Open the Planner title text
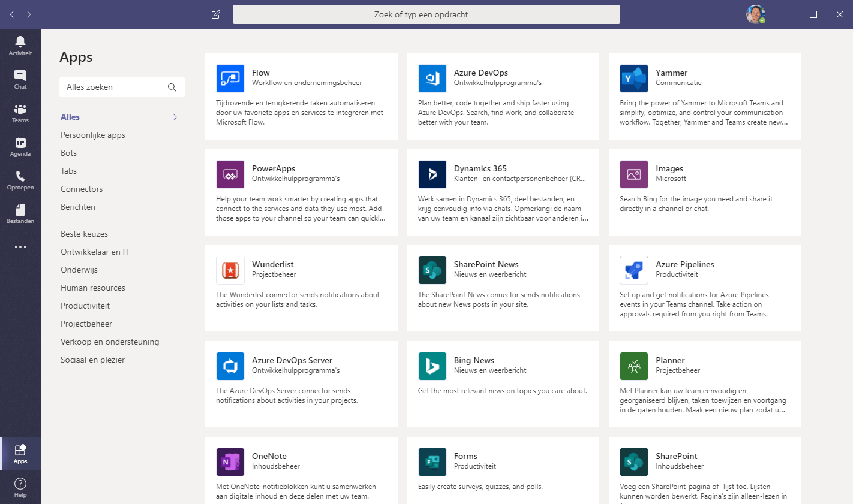Viewport: 853px width, 504px height. (671, 360)
